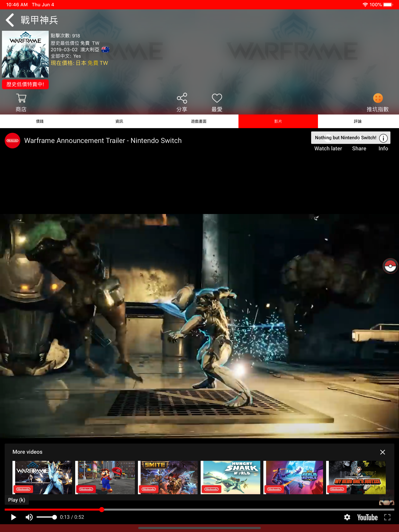Tap the Nintendo channel avatar in video header
This screenshot has height=532, width=399.
[x=12, y=141]
